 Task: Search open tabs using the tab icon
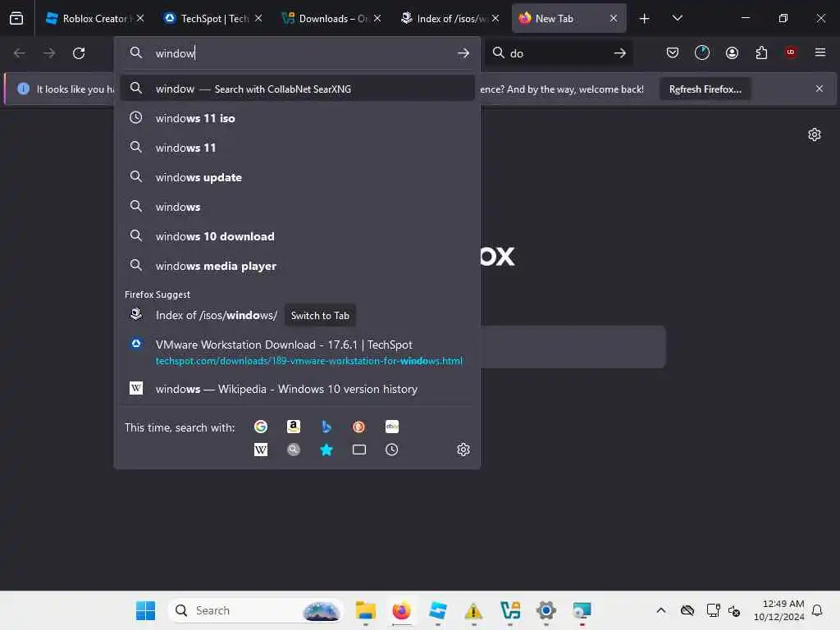click(359, 450)
